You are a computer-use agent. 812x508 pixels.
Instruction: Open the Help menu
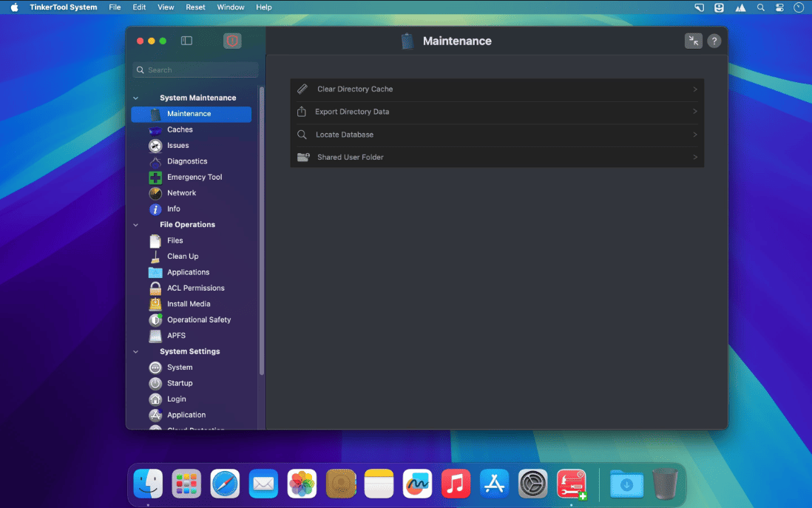(263, 7)
